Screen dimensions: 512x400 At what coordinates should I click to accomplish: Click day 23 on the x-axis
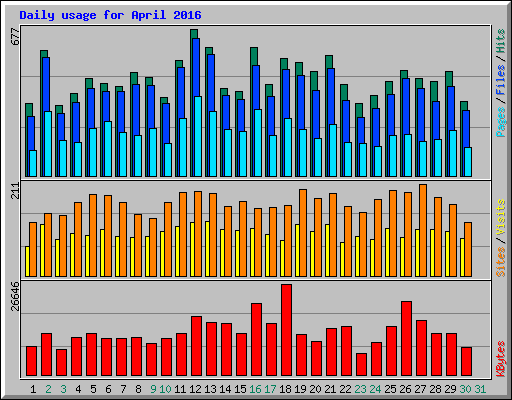click(x=360, y=389)
